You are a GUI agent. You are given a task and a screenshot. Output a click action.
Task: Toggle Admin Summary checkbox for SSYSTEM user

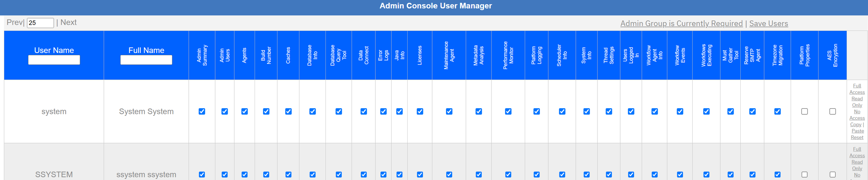pos(202,175)
